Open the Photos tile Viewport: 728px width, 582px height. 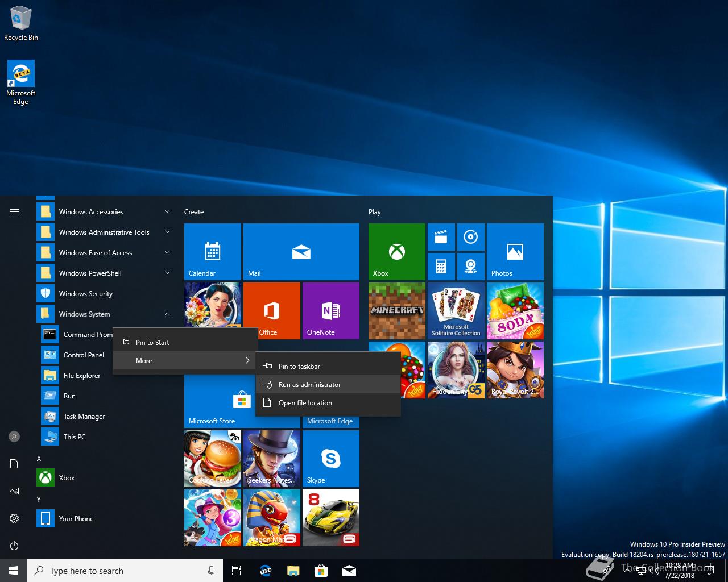pos(515,252)
